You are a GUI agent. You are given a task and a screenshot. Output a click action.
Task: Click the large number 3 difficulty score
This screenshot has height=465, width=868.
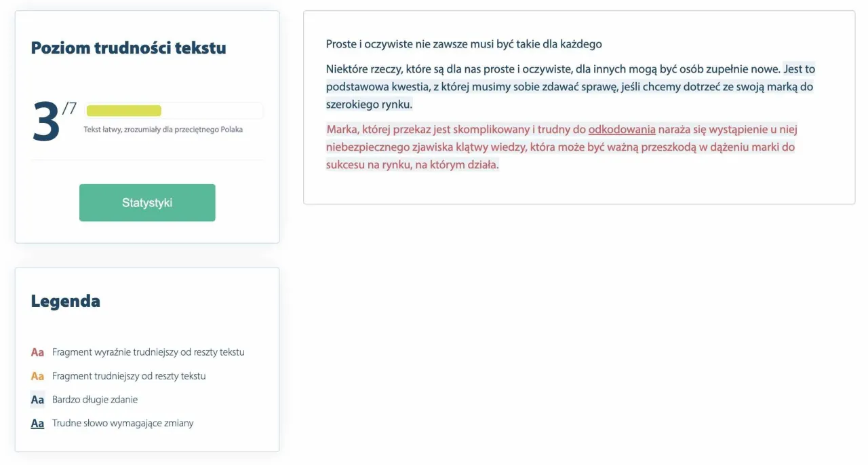(x=46, y=122)
